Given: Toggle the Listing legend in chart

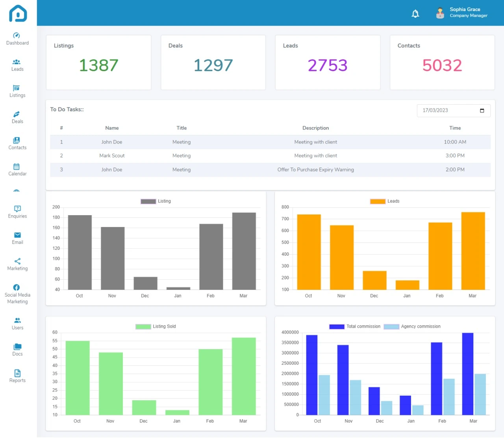Looking at the screenshot, I should (x=156, y=201).
